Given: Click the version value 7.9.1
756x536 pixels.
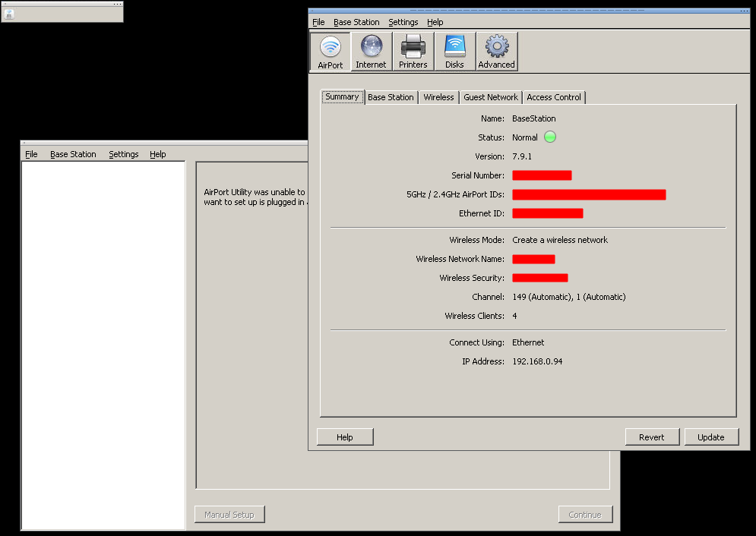Looking at the screenshot, I should [522, 156].
